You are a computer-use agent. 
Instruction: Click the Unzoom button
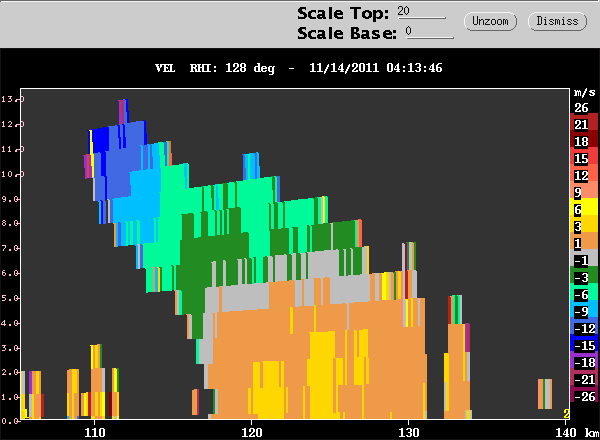point(490,21)
